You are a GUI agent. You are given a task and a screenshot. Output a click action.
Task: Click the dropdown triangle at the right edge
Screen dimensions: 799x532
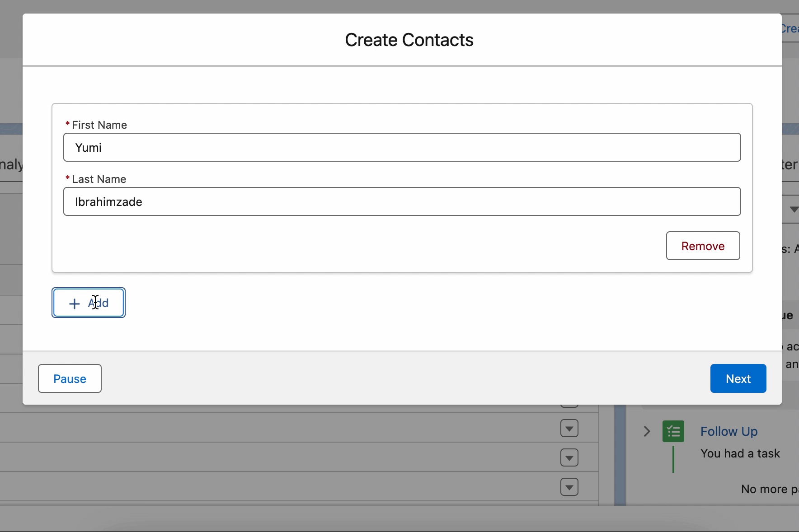(x=794, y=209)
